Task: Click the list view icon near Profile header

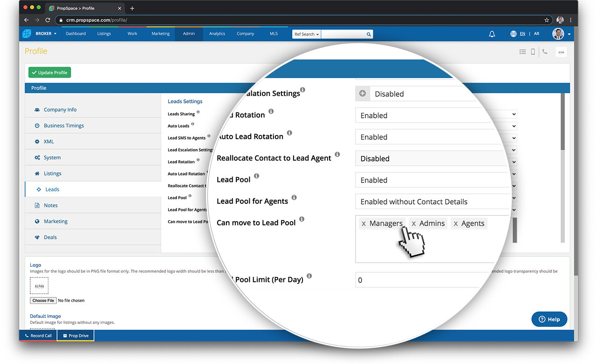Action: 522,52
